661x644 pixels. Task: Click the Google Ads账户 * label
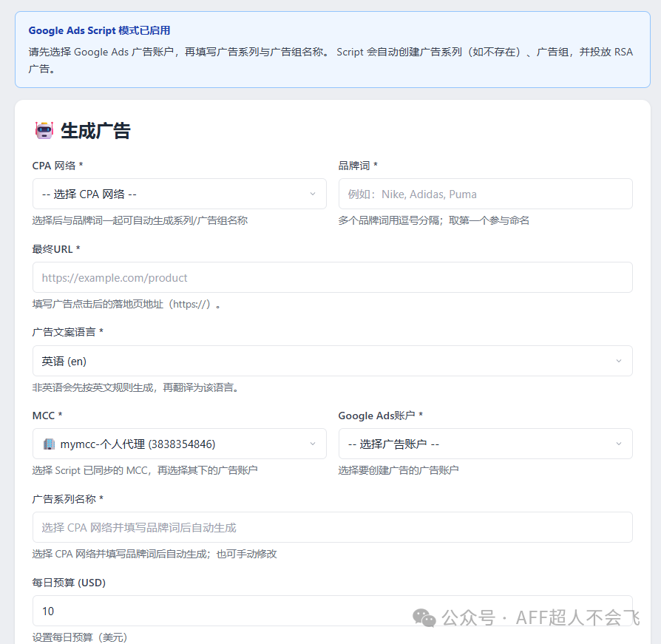(381, 416)
